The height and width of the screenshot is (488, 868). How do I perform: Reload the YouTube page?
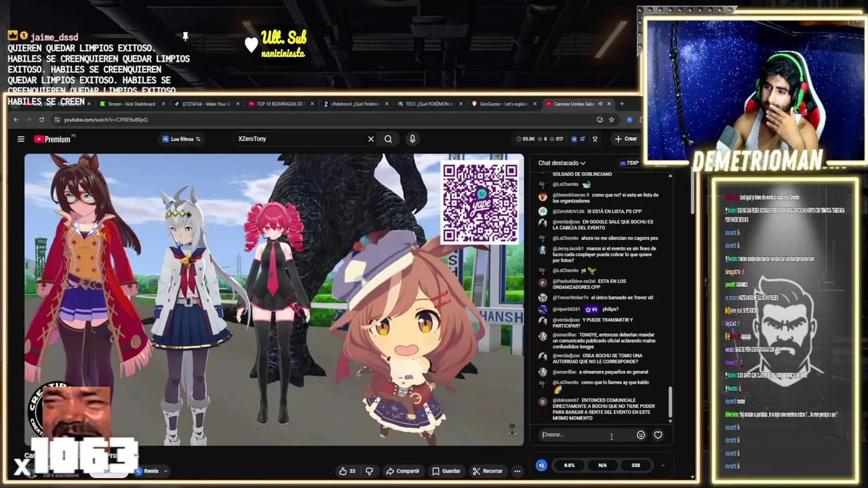tap(41, 119)
